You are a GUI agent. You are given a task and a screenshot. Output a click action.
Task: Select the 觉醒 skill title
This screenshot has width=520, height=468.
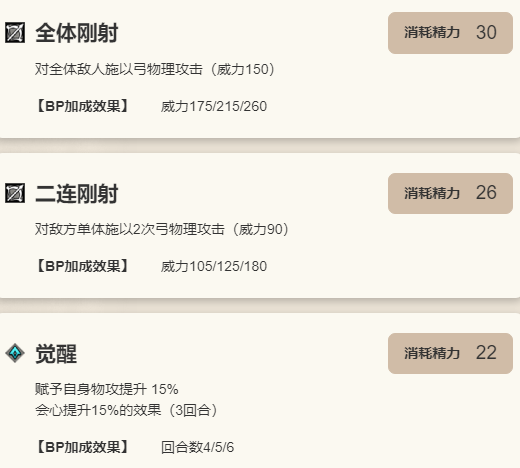coord(56,354)
